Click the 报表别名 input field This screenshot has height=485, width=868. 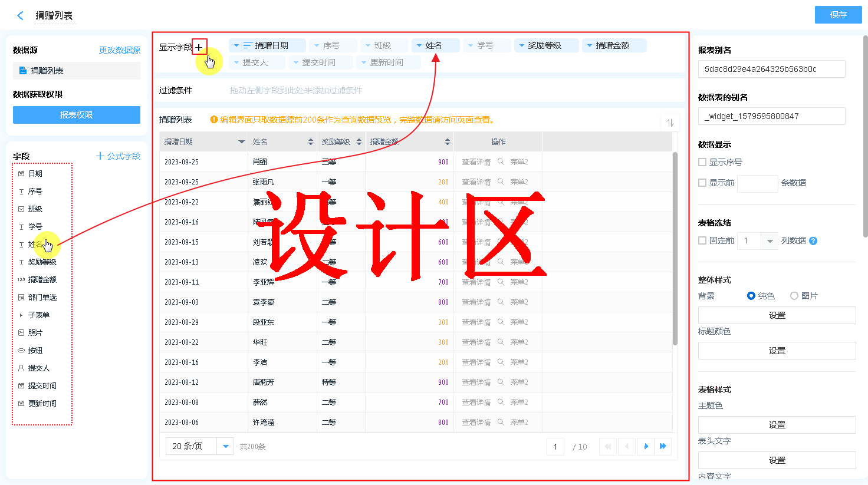(771, 69)
